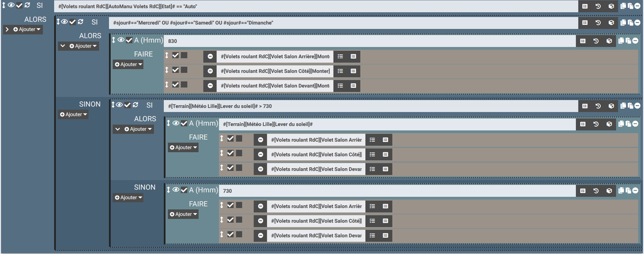Open the Ajouter dropdown under the inner SINON
The image size is (644, 254).
tap(128, 197)
